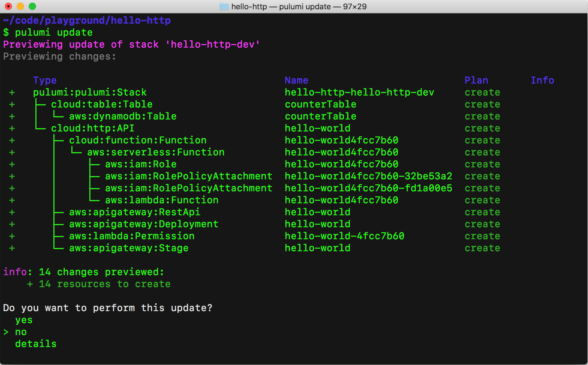Image resolution: width=588 pixels, height=365 pixels.
Task: Click the aws:serverless:Function tree entry
Action: tap(156, 152)
